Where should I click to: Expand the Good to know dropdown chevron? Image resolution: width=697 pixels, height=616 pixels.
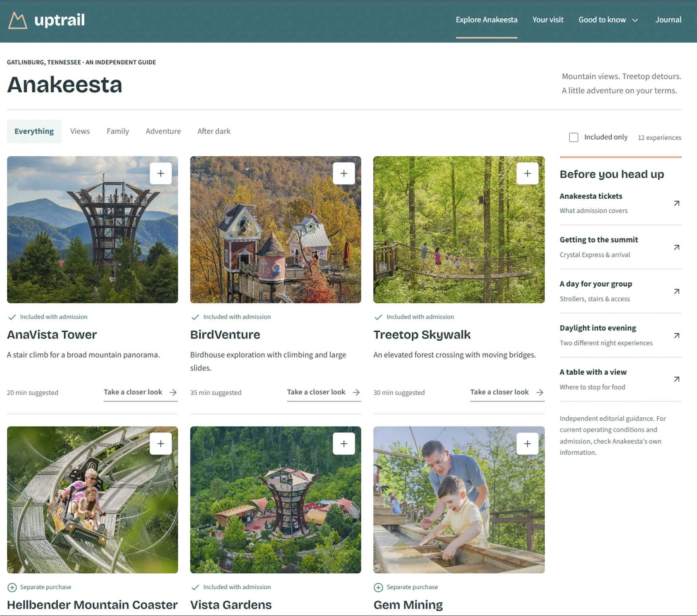(x=635, y=20)
